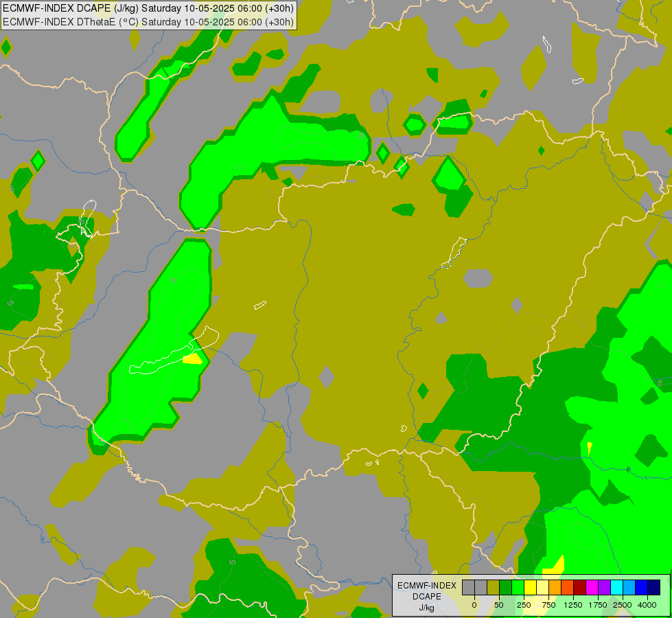Click the DCAPE label in the legend box
The height and width of the screenshot is (618, 672).
pyautogui.click(x=427, y=597)
